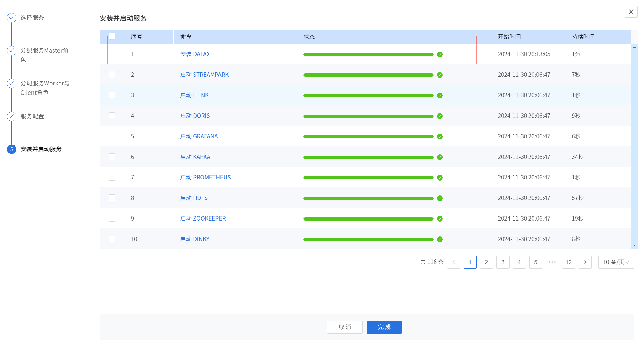Check the box for 启动 FLINK row

click(112, 95)
